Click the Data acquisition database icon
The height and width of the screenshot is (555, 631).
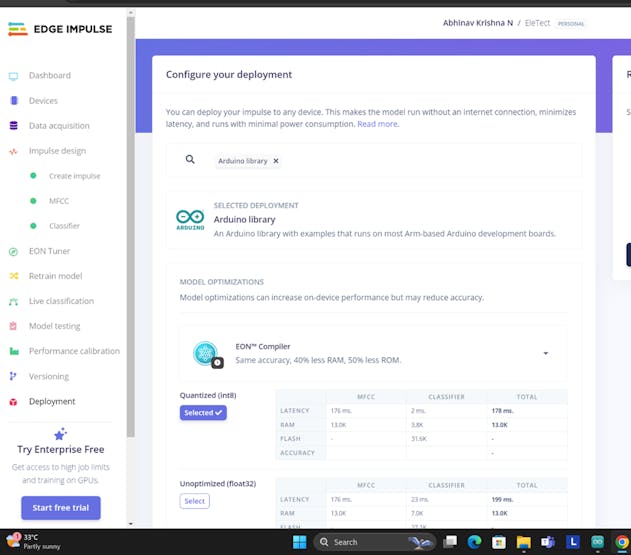point(14,126)
